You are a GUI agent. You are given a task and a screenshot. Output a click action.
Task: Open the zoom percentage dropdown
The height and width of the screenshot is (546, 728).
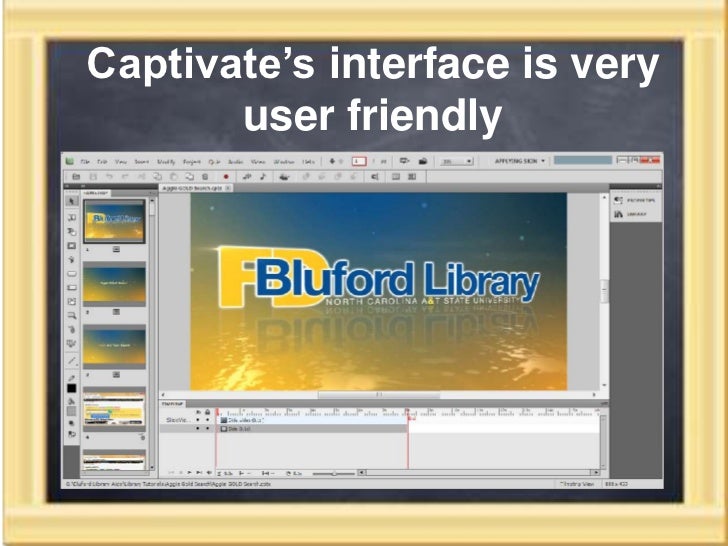click(456, 161)
